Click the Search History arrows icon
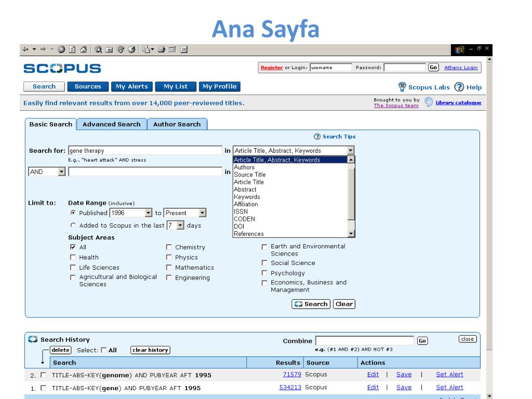The height and width of the screenshot is (399, 532). (x=33, y=339)
